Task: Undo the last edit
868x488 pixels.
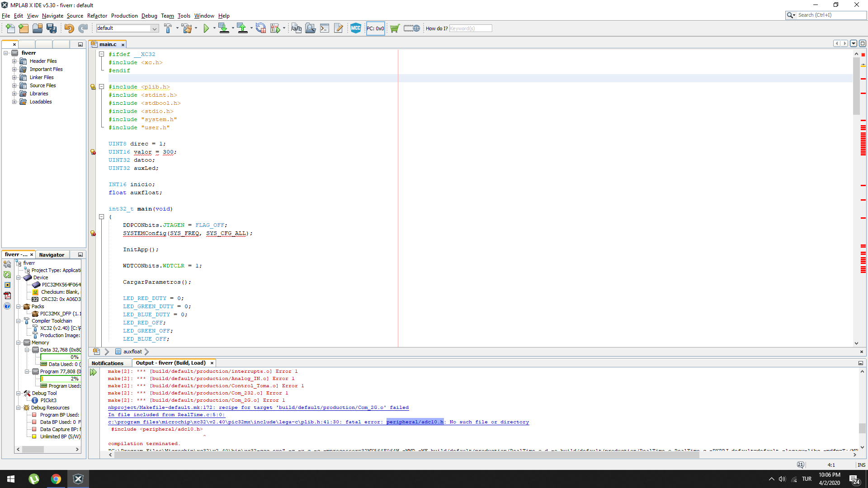Action: [69, 28]
